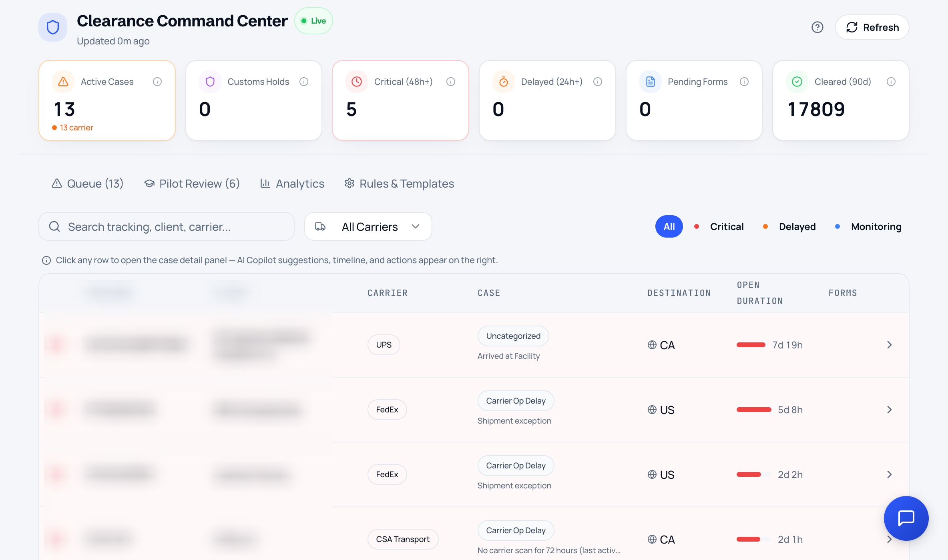Image resolution: width=948 pixels, height=560 pixels.
Task: Click the 7d 19h duration bar
Action: tap(751, 345)
